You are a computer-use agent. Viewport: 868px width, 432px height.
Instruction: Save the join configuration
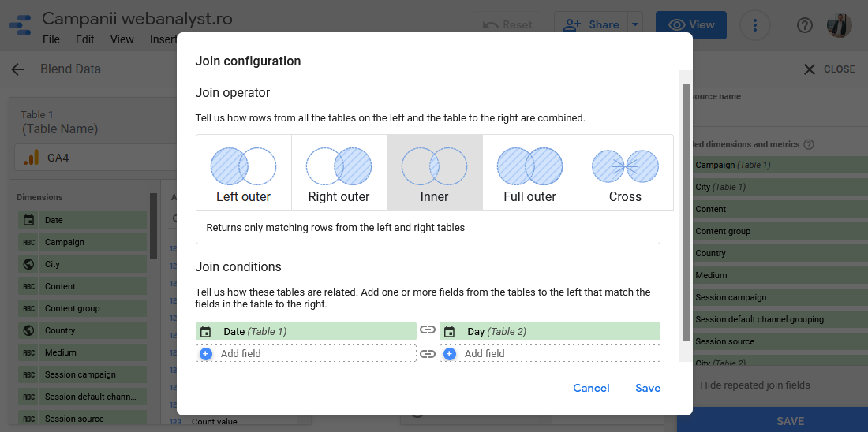point(648,389)
